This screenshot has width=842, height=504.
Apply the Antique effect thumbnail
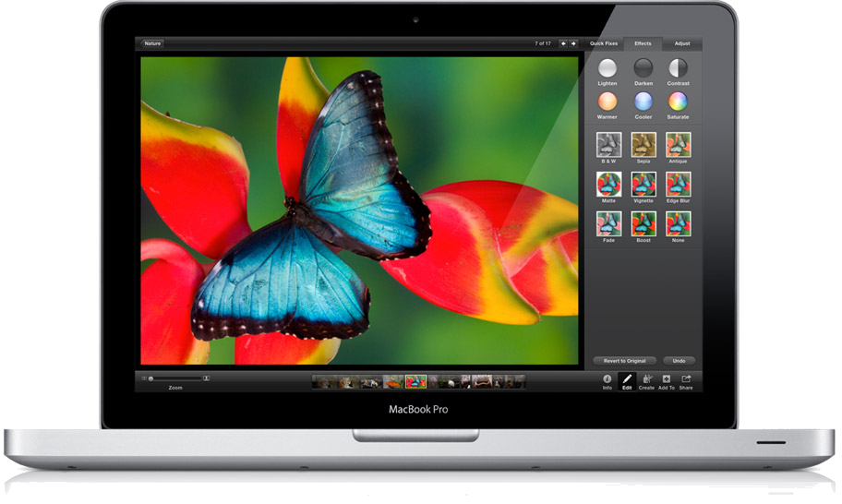point(679,145)
